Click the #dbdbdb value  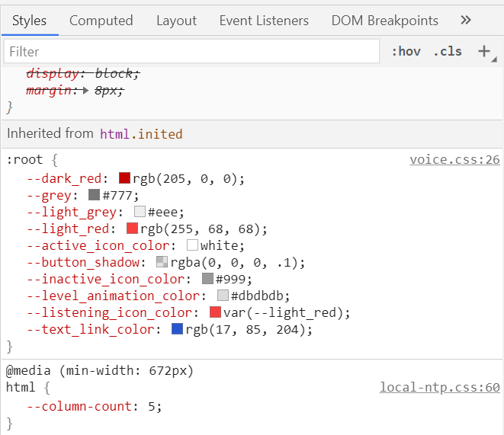[x=257, y=296]
